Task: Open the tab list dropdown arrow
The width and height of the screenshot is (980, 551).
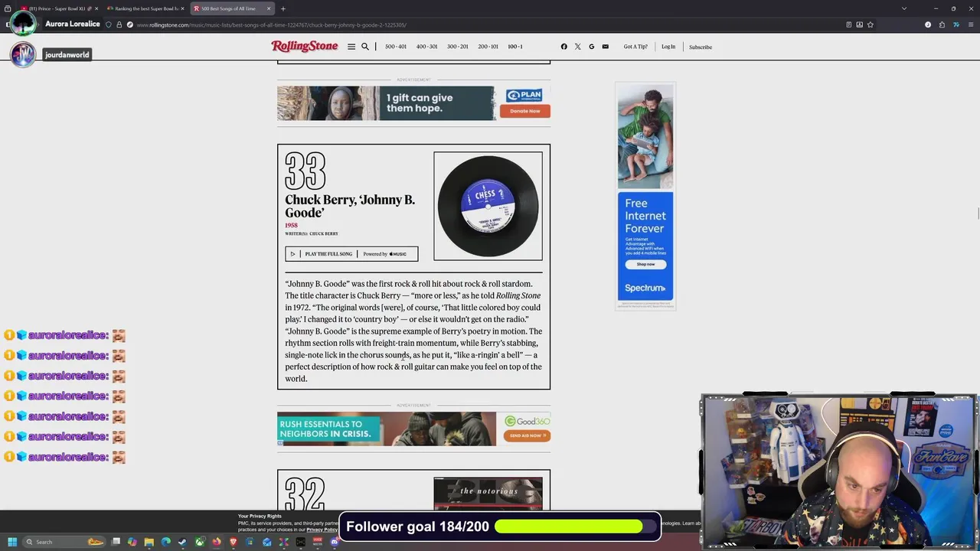Action: pyautogui.click(x=904, y=8)
